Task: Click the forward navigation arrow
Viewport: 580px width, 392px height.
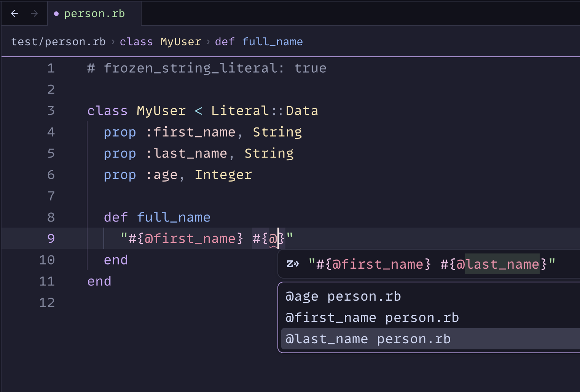Action: point(34,14)
